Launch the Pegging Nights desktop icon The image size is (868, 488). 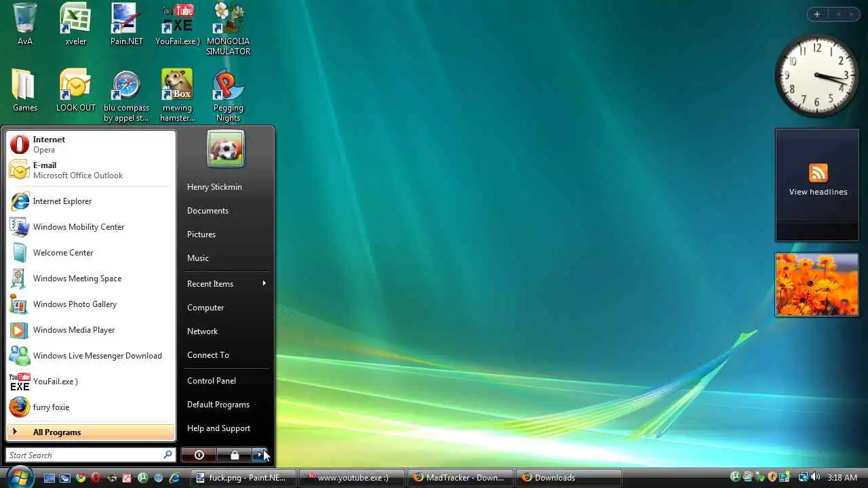click(229, 95)
